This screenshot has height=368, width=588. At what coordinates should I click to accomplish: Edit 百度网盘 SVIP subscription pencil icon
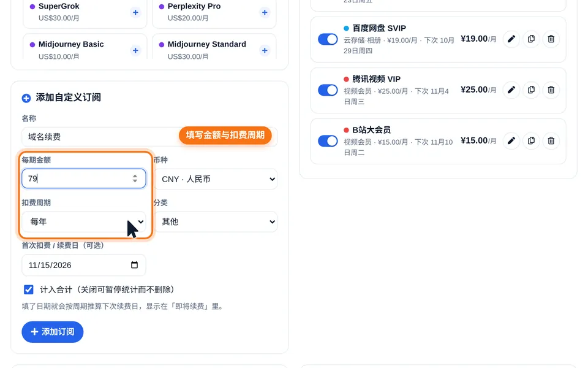pos(511,39)
